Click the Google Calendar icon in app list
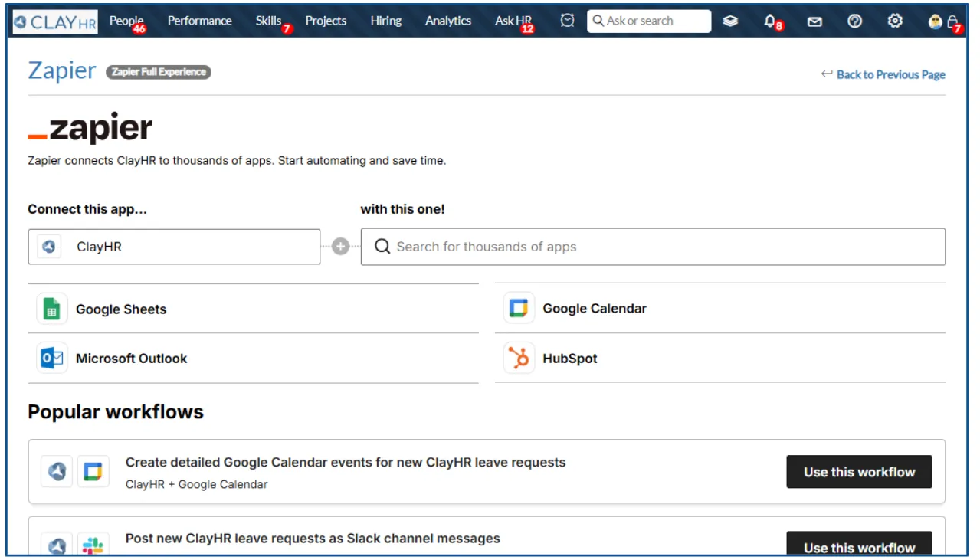The image size is (980, 560). point(519,309)
